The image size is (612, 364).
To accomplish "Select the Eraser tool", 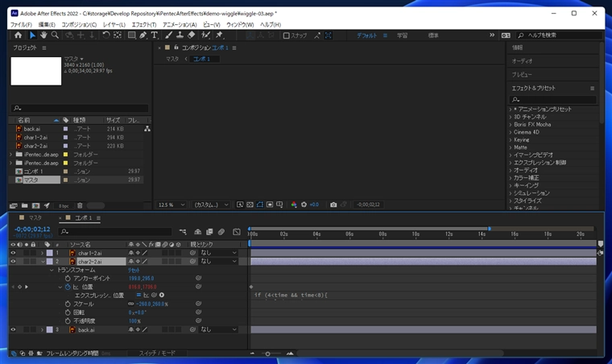I will point(192,35).
